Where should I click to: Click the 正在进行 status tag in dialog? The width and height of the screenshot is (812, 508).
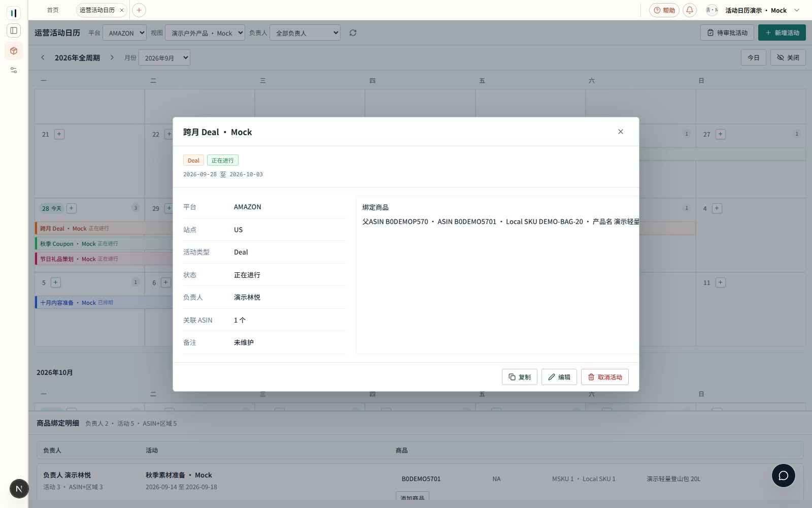point(223,161)
